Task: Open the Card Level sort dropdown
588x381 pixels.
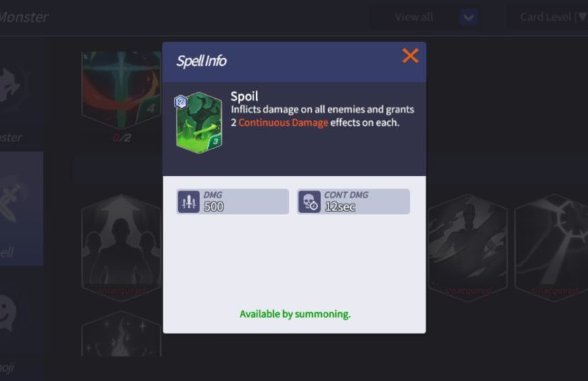Action: coord(552,17)
